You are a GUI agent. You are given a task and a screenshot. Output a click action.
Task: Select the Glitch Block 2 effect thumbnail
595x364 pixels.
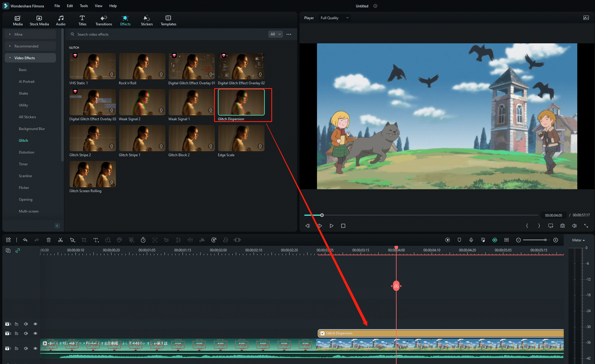192,138
